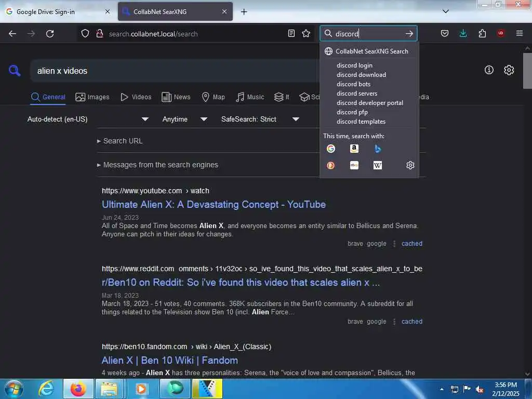The height and width of the screenshot is (399, 532).
Task: Open the SearXNG about info icon
Action: point(489,70)
